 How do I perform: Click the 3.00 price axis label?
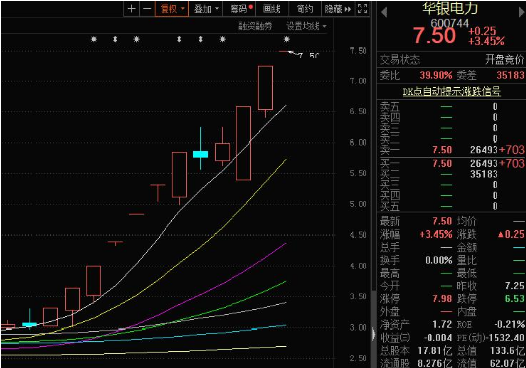[358, 327]
